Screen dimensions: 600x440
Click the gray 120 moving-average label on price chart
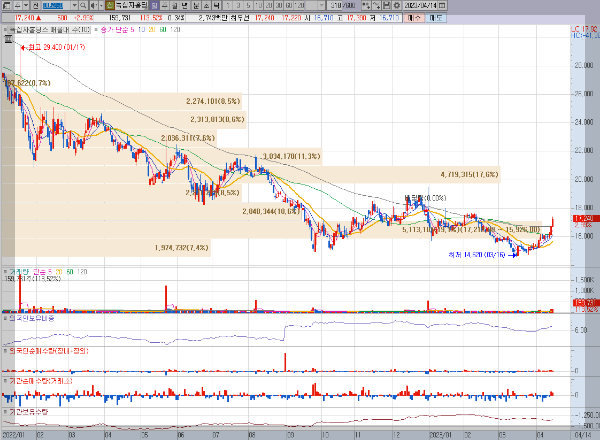click(x=175, y=29)
